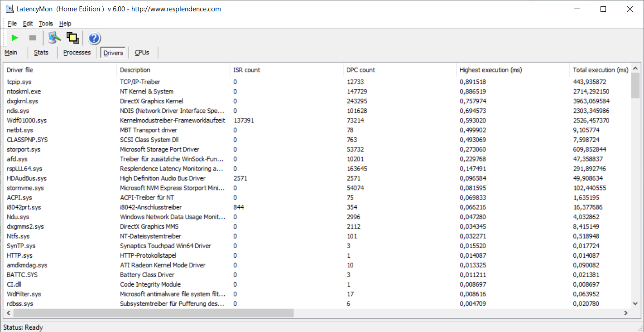Viewport: 644px width, 332px height.
Task: Start monitoring with the green play button
Action: 15,38
